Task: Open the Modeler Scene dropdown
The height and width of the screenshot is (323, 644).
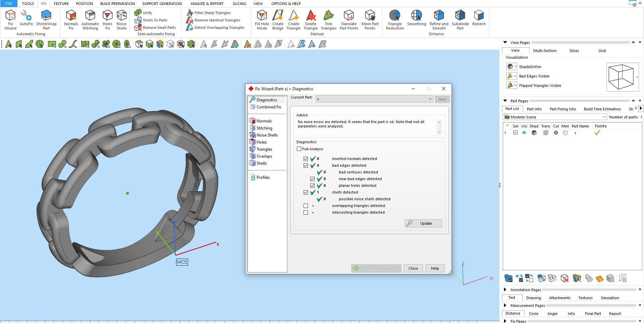Action: click(555, 117)
